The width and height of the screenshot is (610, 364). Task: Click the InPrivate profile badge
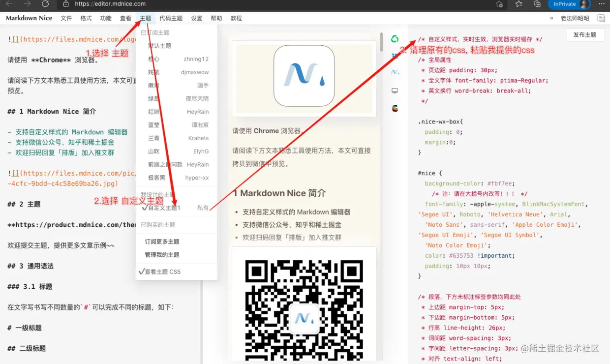569,5
